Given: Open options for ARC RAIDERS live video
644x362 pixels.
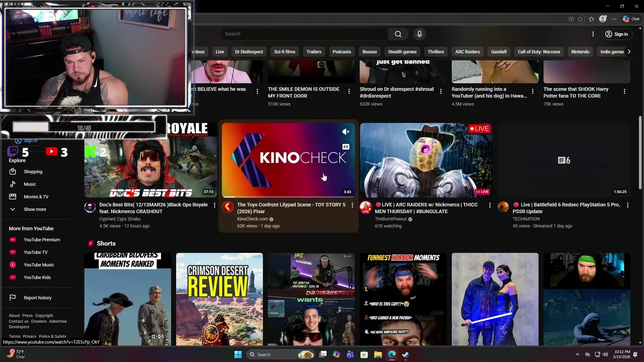Looking at the screenshot, I should pos(490,205).
